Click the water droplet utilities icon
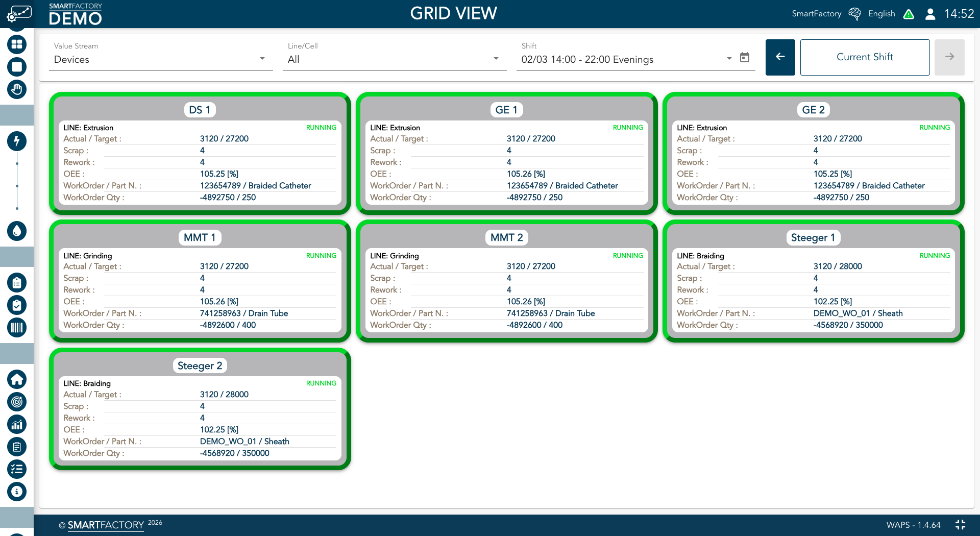Viewport: 980px width, 536px height. coord(17,231)
